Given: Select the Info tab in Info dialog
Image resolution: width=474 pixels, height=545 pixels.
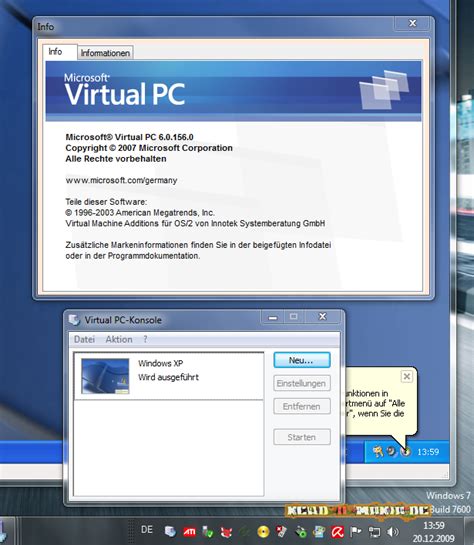Looking at the screenshot, I should pyautogui.click(x=59, y=52).
